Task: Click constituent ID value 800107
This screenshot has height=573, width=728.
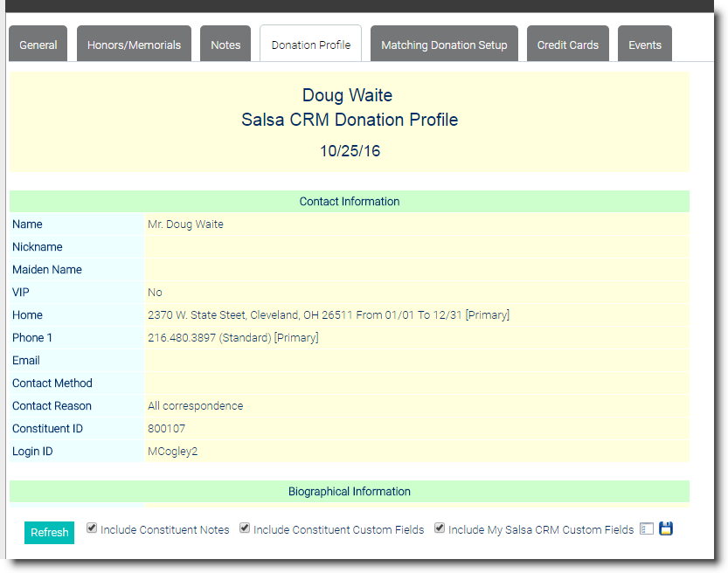Action: [x=166, y=429]
